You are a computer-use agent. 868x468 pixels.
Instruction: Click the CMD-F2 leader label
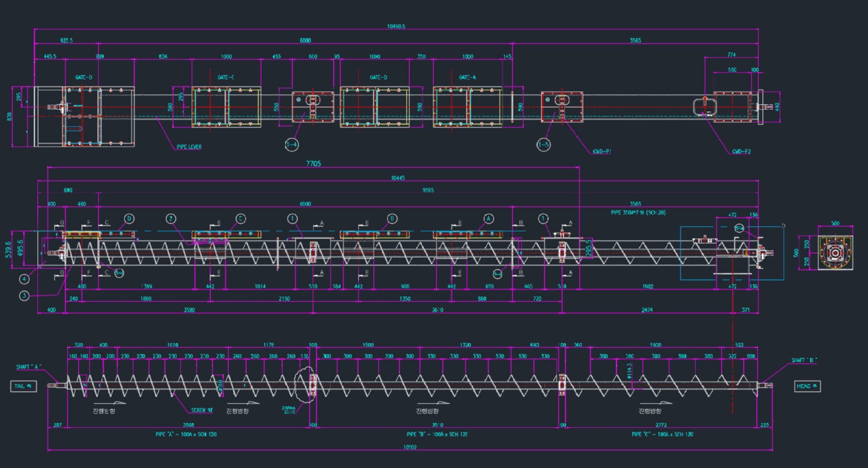tap(741, 151)
